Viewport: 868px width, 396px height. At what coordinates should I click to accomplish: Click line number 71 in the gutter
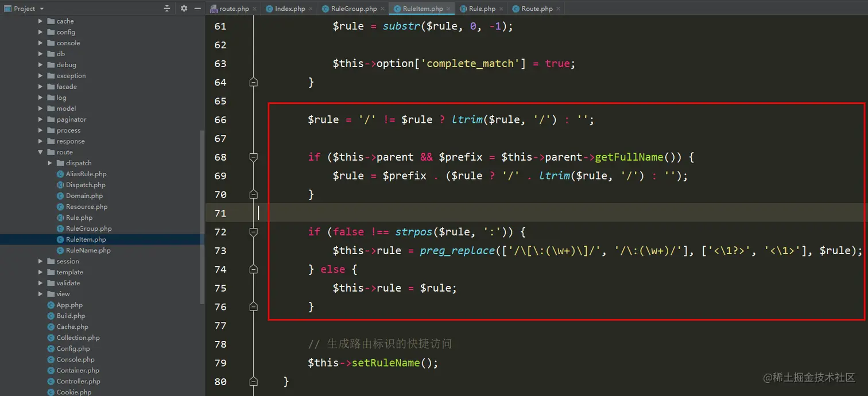220,213
